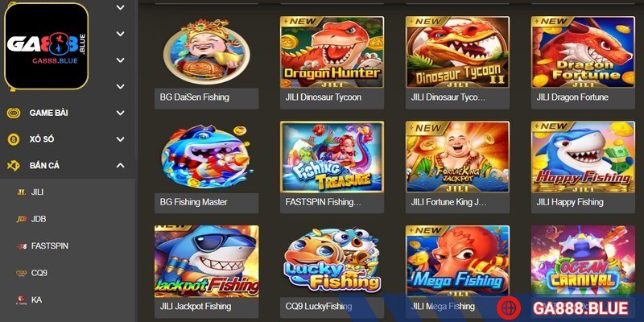Screen dimensions: 644x322
Task: Launch the Dragon Fortune game thumbnail
Action: click(583, 52)
